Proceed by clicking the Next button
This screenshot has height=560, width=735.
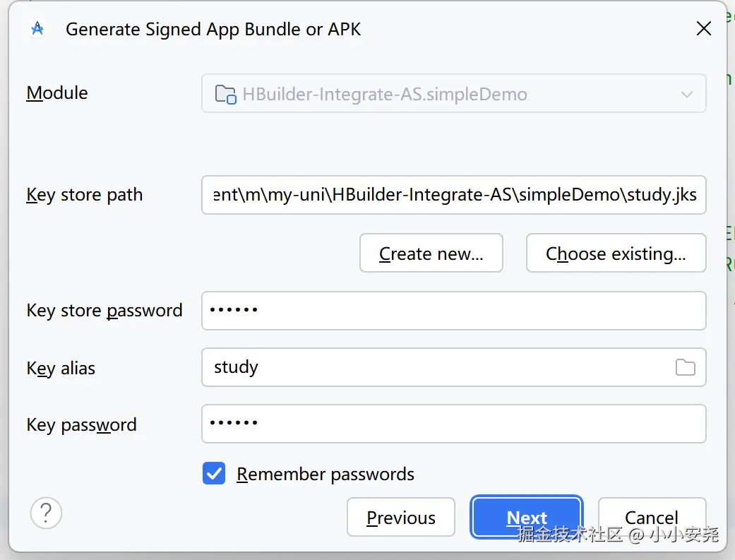click(527, 518)
